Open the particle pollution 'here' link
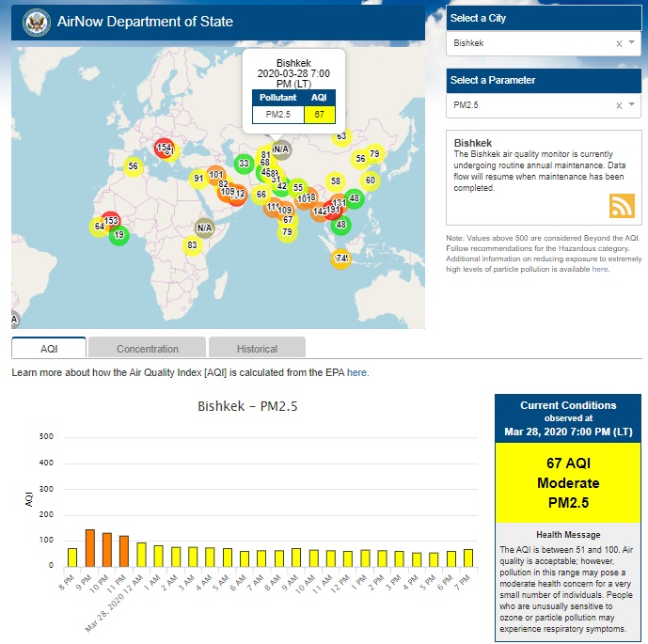Image resolution: width=648 pixels, height=644 pixels. pos(600,269)
